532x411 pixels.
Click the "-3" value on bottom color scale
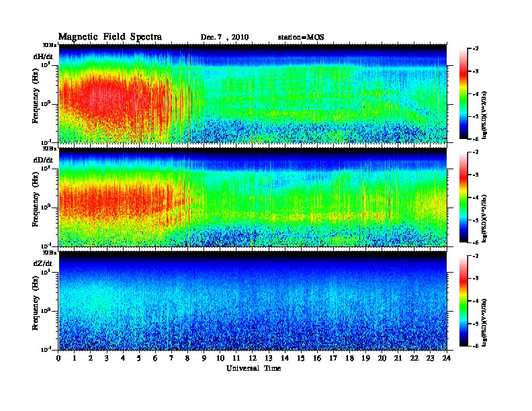[476, 279]
